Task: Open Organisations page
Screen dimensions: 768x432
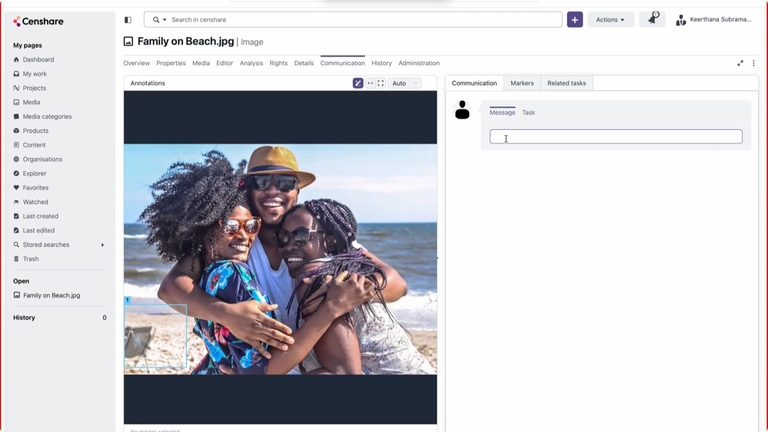Action: (42, 159)
